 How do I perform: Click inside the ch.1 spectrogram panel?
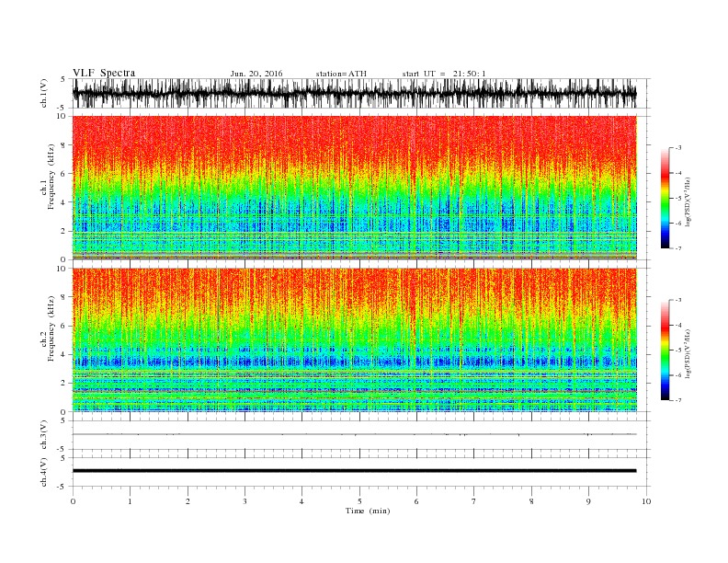(x=354, y=188)
